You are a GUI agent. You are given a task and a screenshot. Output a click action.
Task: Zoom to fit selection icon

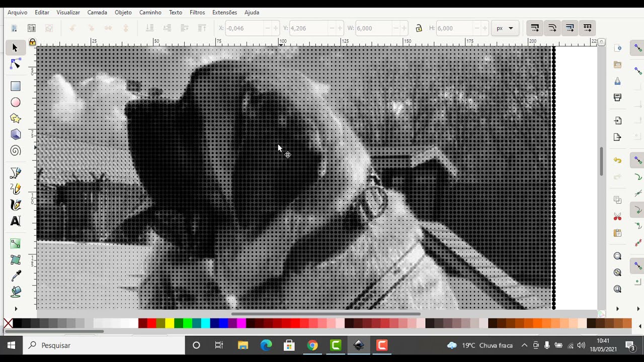coord(618,256)
